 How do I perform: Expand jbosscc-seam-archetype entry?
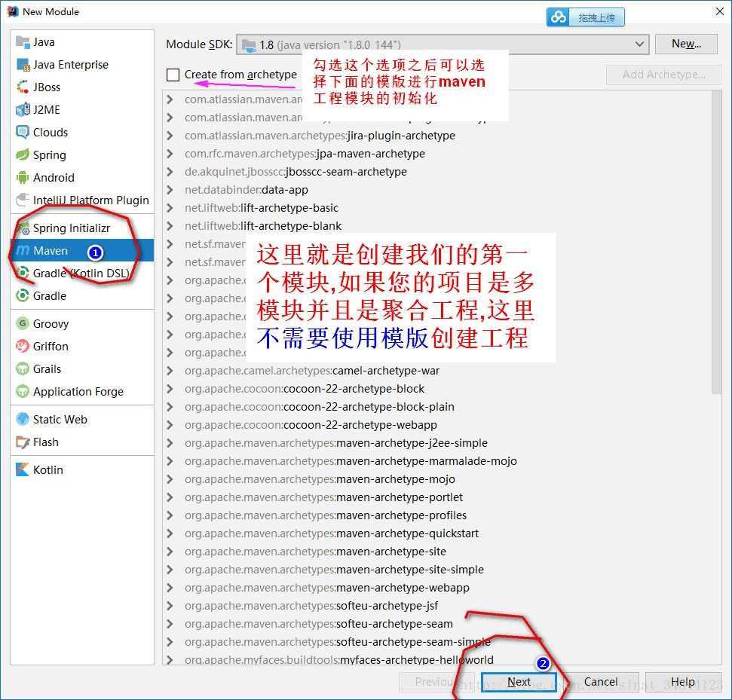coord(170,172)
